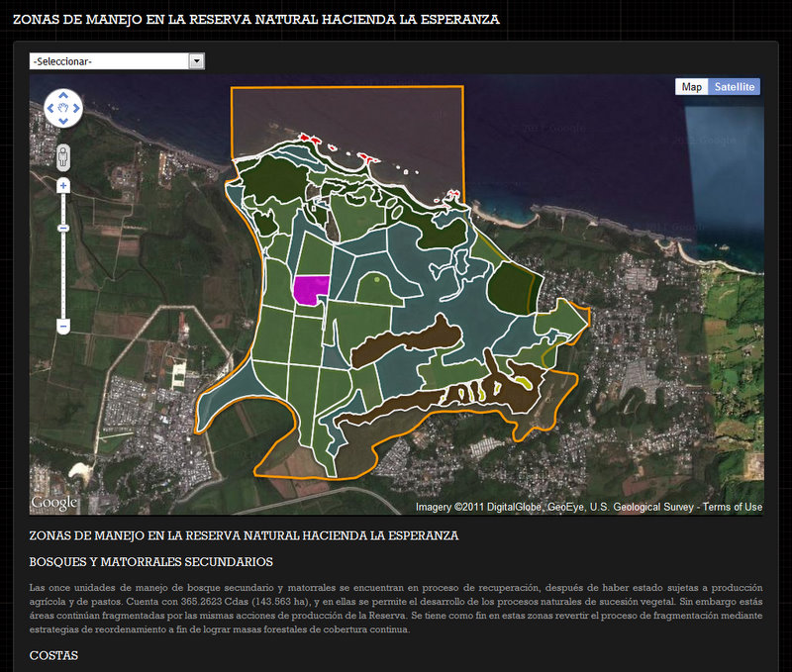The image size is (792, 672).
Task: Switch to Satellite view
Action: click(x=734, y=87)
